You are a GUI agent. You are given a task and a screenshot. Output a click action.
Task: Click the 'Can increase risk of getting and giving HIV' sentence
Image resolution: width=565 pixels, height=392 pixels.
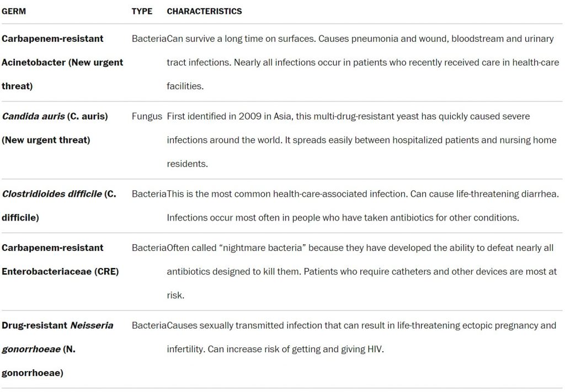[x=295, y=349]
